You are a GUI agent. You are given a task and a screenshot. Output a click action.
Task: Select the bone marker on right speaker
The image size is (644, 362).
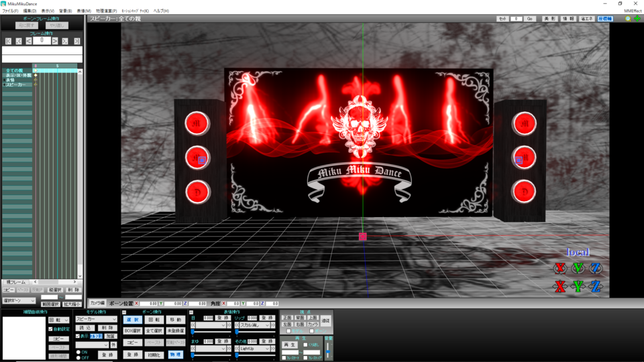(519, 160)
